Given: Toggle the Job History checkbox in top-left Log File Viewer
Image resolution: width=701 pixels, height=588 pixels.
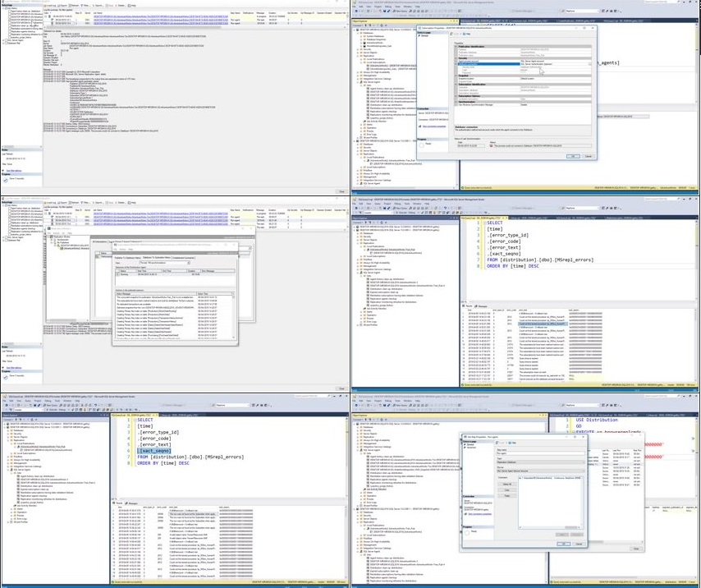Looking at the screenshot, I should coord(7,8).
